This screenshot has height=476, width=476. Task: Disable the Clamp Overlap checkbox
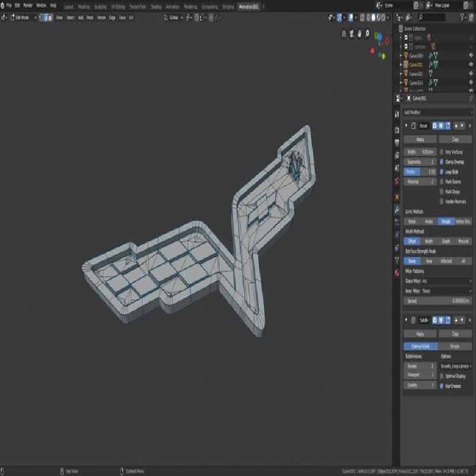pyautogui.click(x=441, y=162)
